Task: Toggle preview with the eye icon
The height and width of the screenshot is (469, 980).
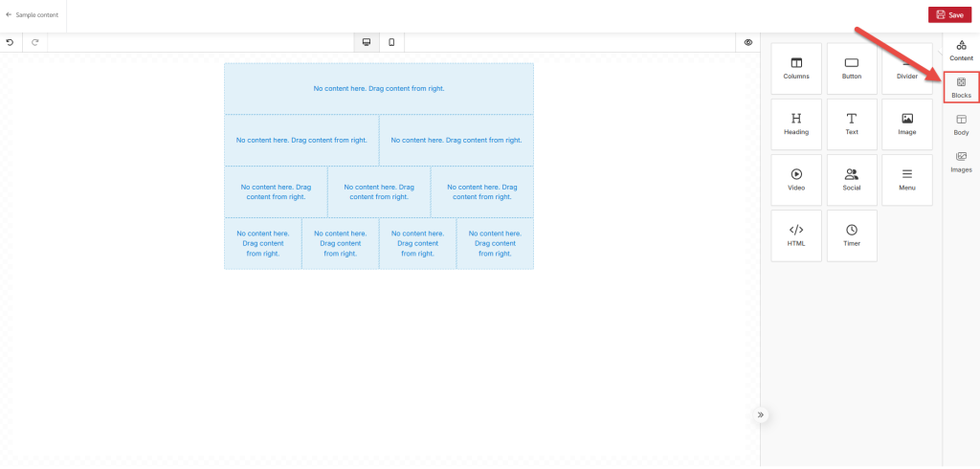Action: point(748,42)
